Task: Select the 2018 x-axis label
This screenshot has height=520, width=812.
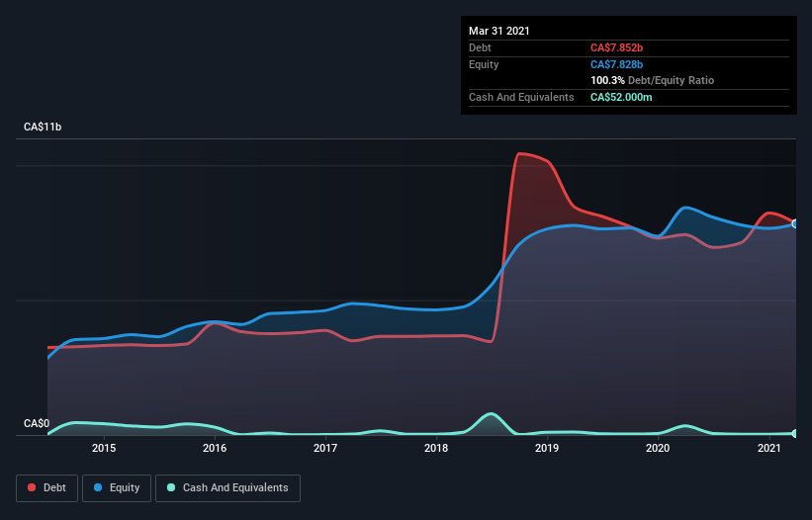Action: pyautogui.click(x=436, y=448)
